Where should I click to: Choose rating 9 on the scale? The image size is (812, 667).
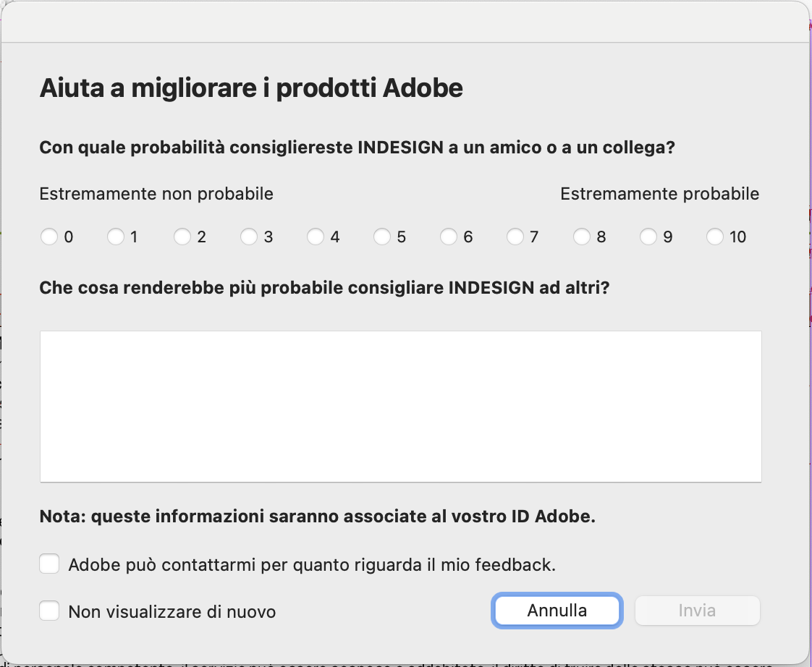[648, 237]
